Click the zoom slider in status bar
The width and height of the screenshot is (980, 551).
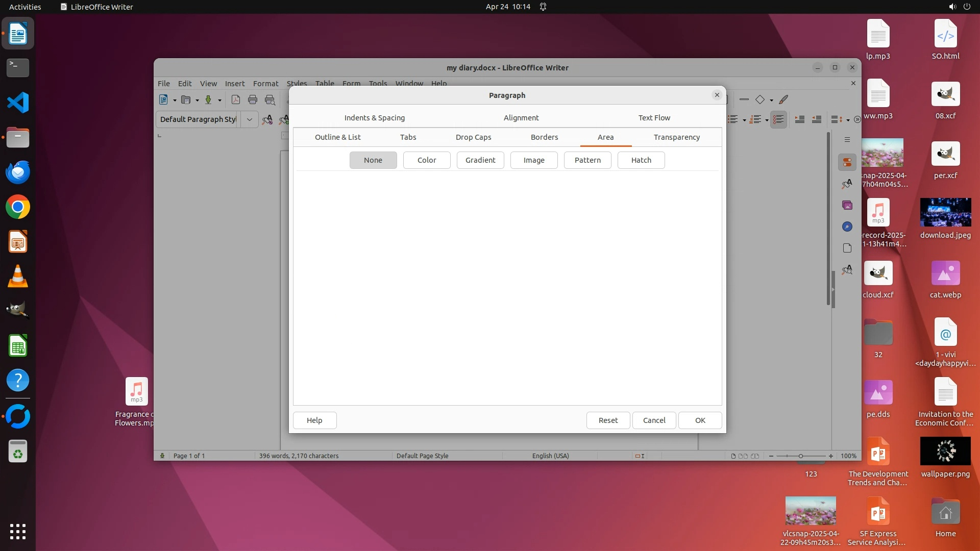pyautogui.click(x=800, y=456)
